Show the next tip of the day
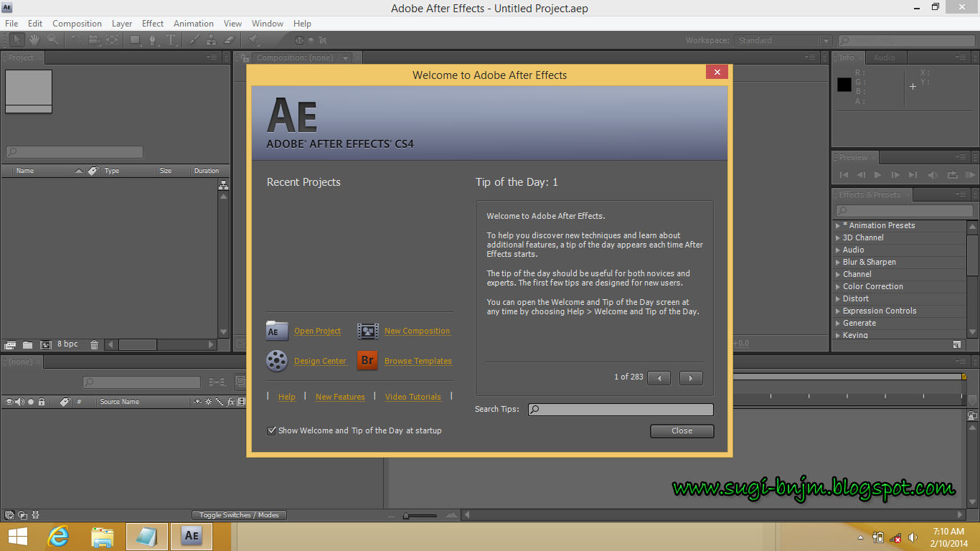 [x=691, y=378]
